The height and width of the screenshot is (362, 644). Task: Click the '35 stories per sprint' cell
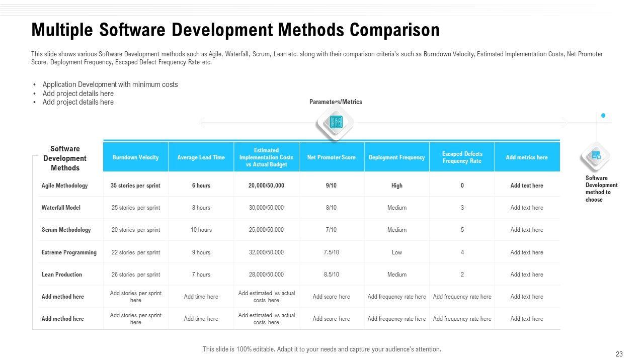coord(135,186)
